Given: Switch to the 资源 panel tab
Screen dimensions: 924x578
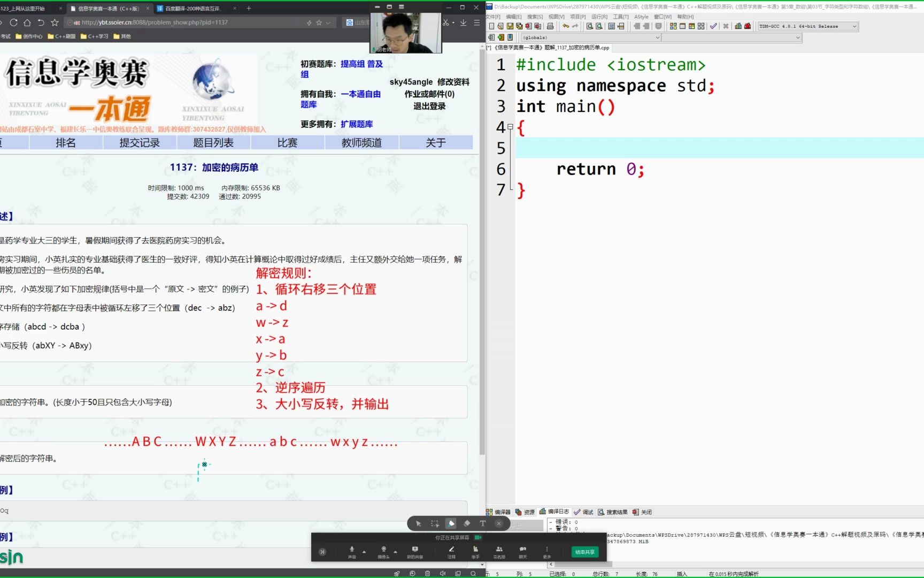Looking at the screenshot, I should coord(525,512).
